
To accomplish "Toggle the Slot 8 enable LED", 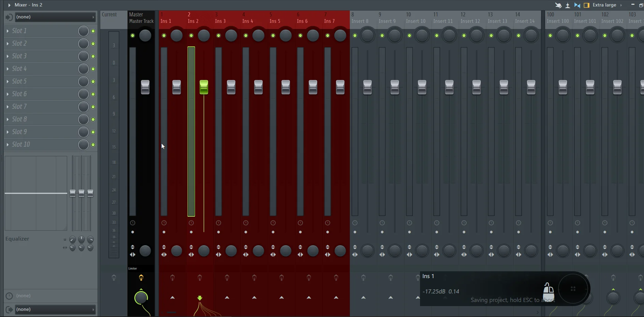I will tap(93, 119).
